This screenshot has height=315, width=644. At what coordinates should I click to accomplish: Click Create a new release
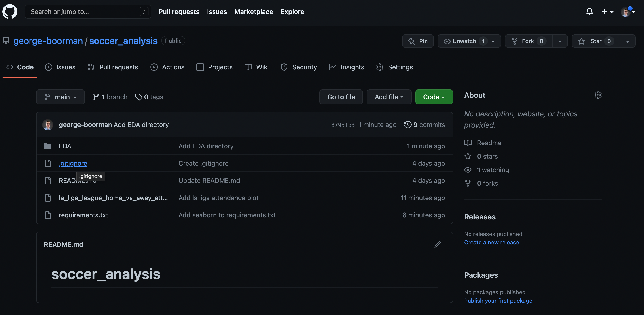(x=492, y=242)
